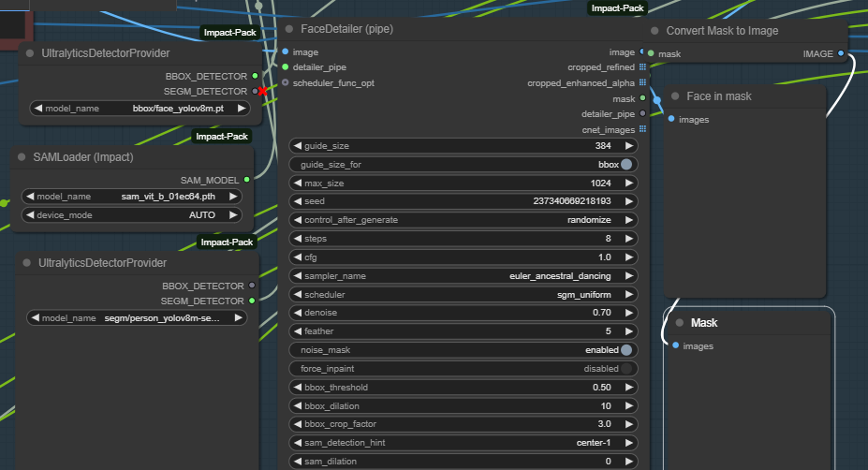Toggle guide_size_for bbox switch

[626, 165]
